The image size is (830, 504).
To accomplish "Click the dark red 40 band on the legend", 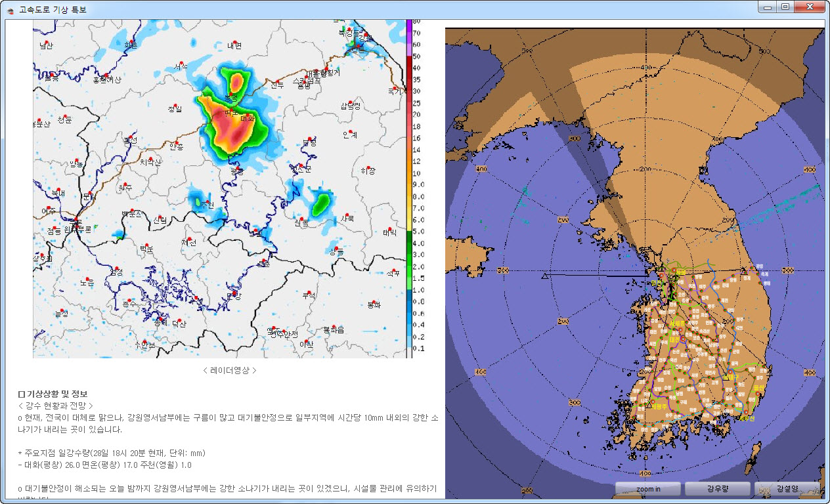I will tap(409, 68).
